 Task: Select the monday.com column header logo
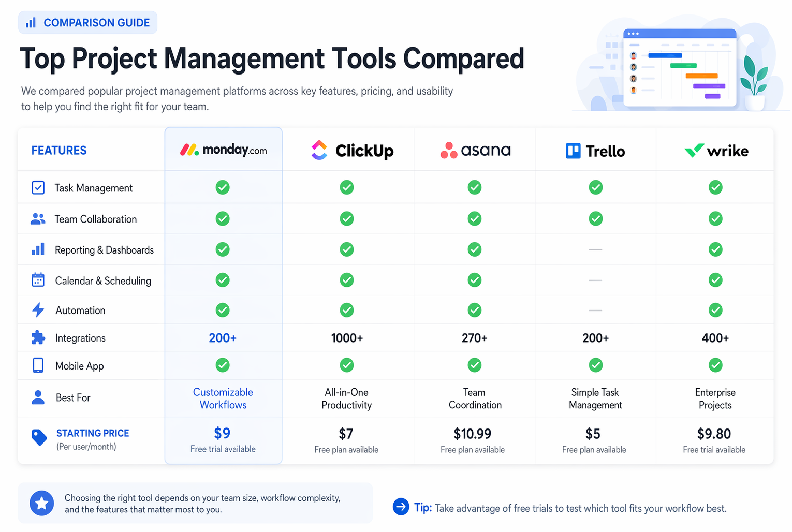224,150
